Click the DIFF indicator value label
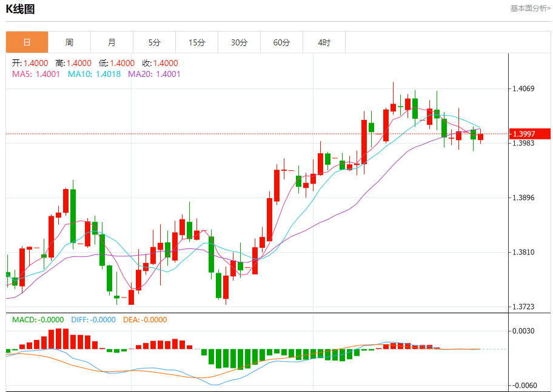This screenshot has width=553, height=392. pyautogui.click(x=93, y=319)
